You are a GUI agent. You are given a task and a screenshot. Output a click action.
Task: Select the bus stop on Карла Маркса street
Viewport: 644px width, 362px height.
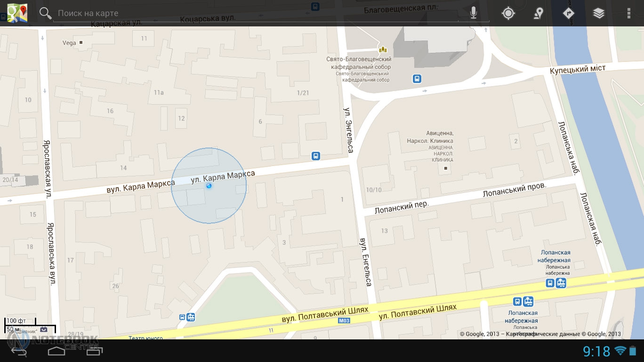[315, 156]
